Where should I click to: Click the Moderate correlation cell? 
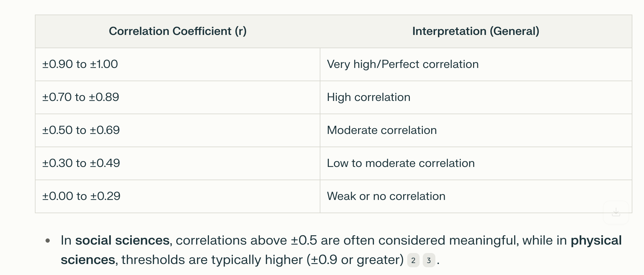[x=476, y=130]
